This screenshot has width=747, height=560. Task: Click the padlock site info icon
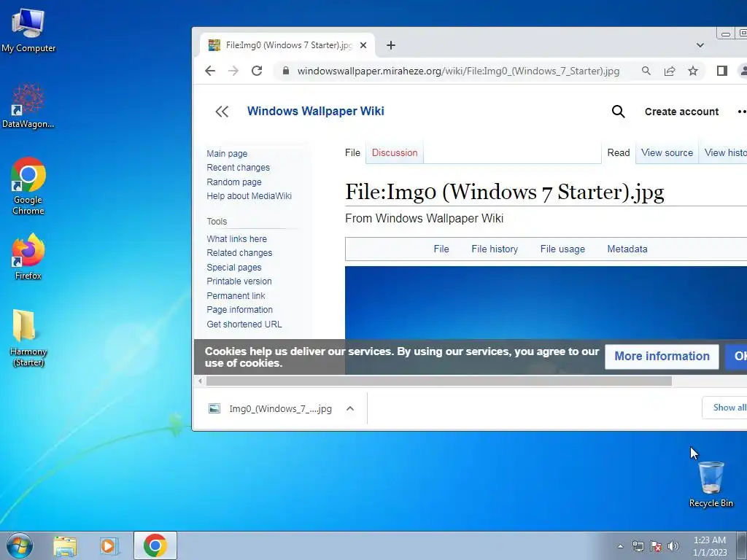click(286, 71)
